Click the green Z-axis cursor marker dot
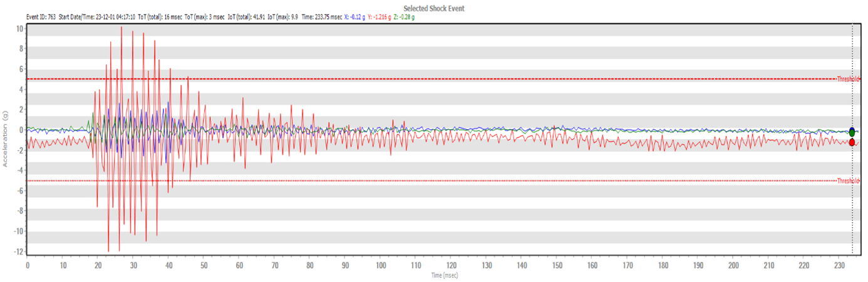This screenshot has height=282, width=868. tap(852, 133)
